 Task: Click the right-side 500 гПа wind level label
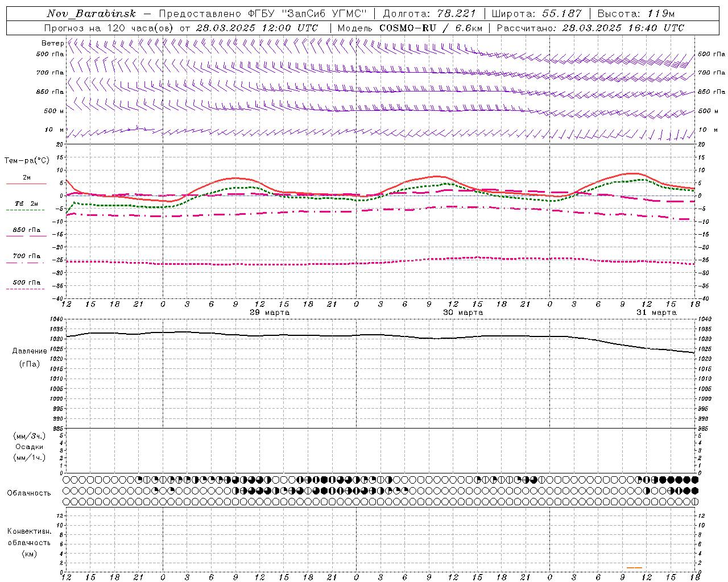pyautogui.click(x=712, y=55)
